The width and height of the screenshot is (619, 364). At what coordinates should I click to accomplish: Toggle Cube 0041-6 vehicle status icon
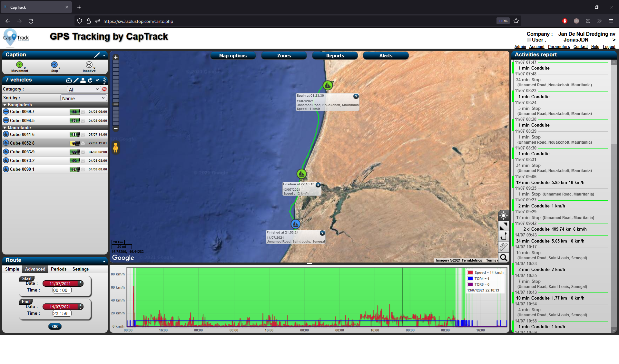pyautogui.click(x=6, y=134)
